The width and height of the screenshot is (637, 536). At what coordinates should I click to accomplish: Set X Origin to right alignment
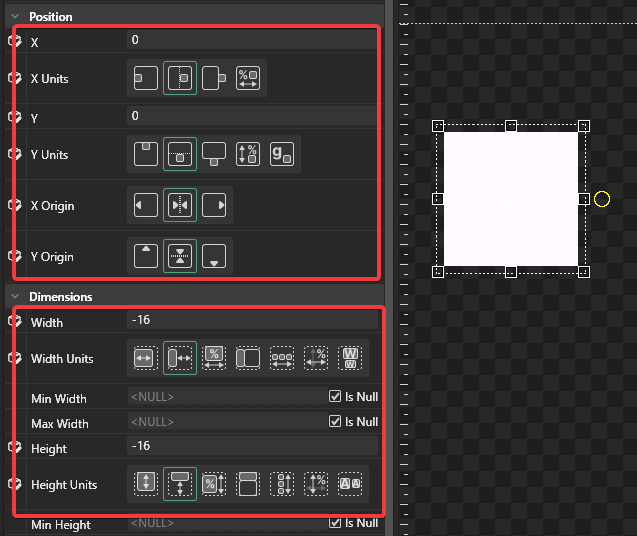[x=214, y=205]
